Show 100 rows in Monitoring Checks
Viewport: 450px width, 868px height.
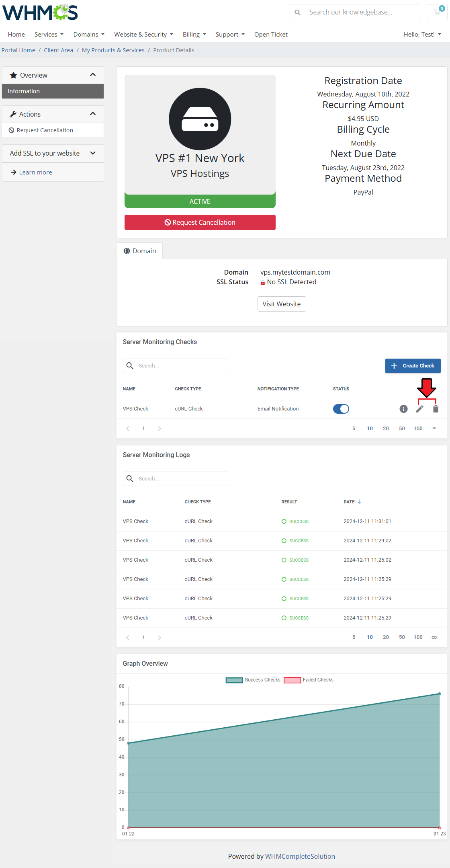pyautogui.click(x=418, y=429)
